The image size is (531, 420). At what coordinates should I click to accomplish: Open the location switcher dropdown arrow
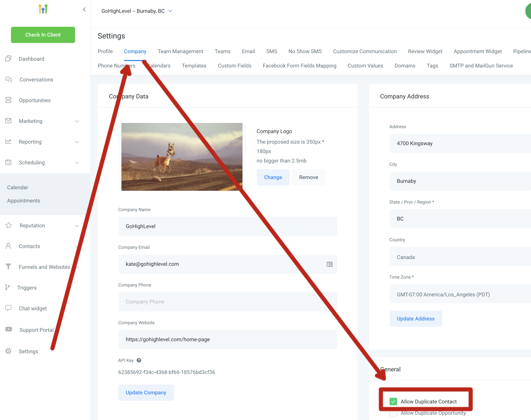pos(170,11)
